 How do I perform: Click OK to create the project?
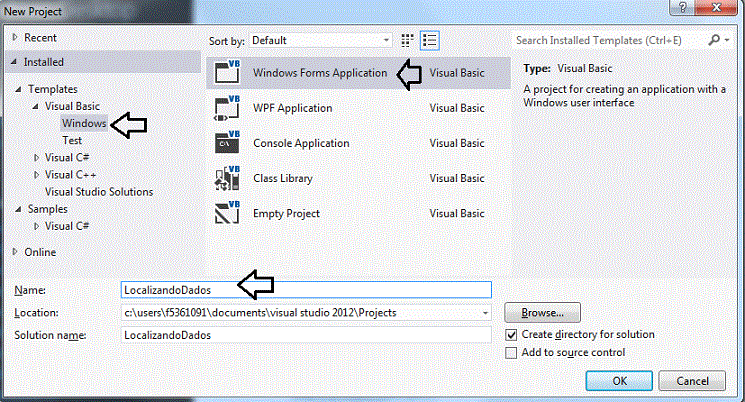(x=619, y=381)
